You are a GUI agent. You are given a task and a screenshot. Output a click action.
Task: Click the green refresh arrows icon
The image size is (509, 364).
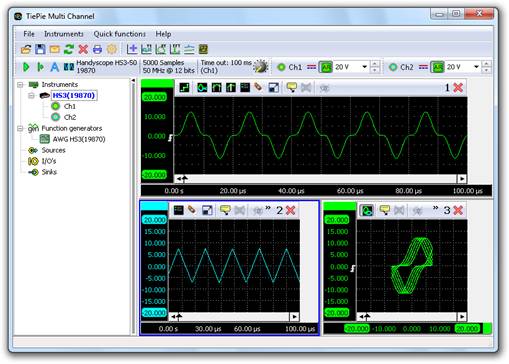(69, 49)
